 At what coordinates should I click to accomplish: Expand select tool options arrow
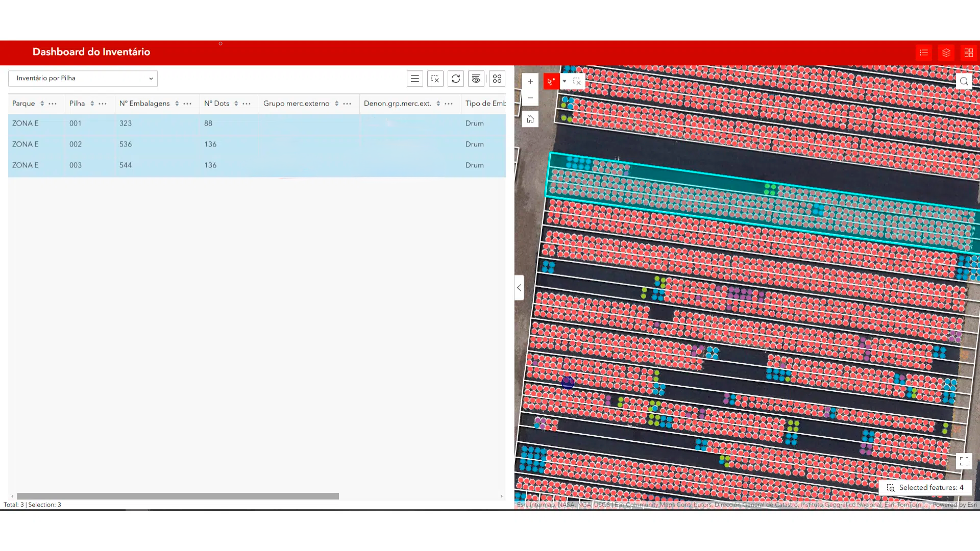pos(565,81)
